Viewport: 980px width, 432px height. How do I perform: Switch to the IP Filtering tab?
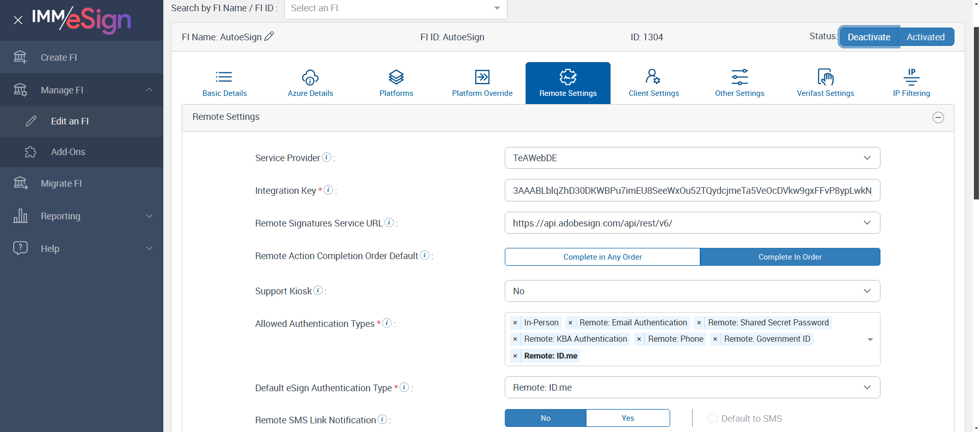point(912,83)
